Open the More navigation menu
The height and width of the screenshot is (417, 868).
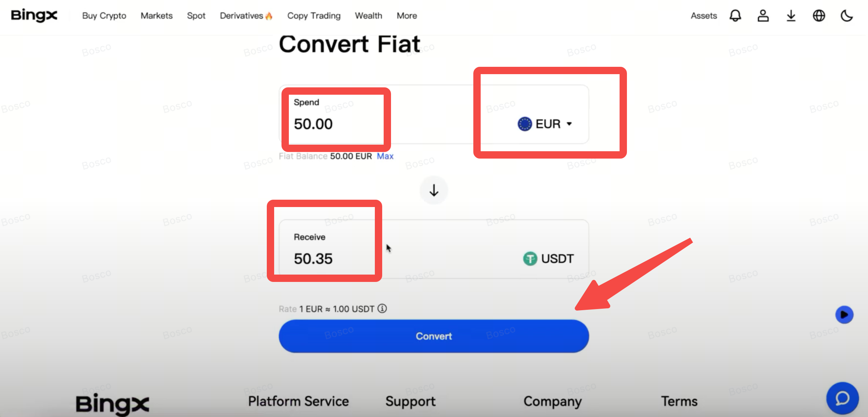406,16
